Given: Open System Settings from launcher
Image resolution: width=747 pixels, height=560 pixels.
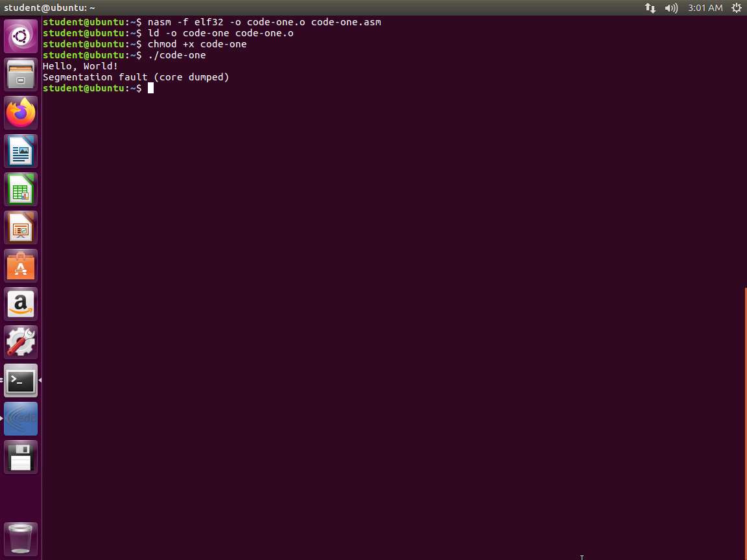Looking at the screenshot, I should point(21,342).
